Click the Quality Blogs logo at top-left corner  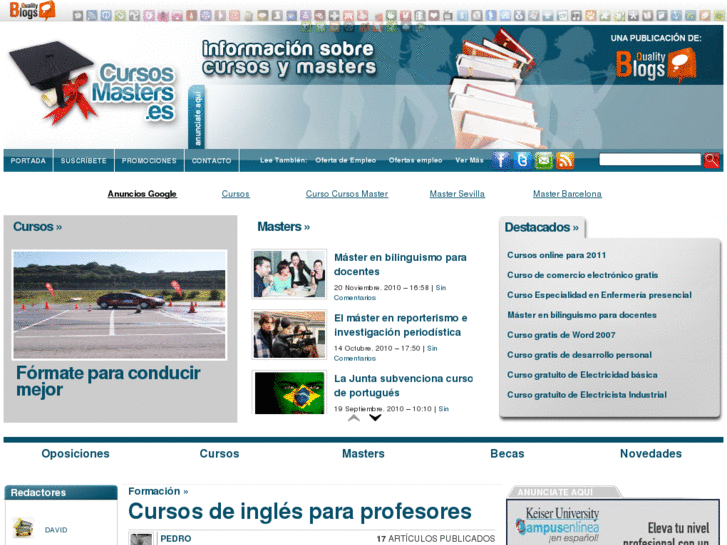32,10
